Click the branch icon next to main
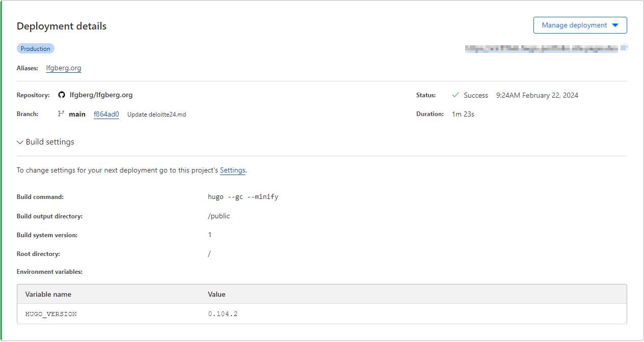This screenshot has width=644, height=342. 61,113
